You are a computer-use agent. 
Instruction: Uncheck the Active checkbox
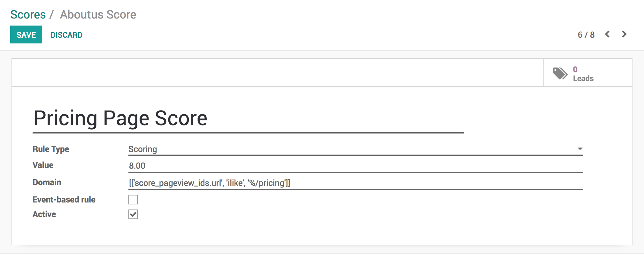133,214
